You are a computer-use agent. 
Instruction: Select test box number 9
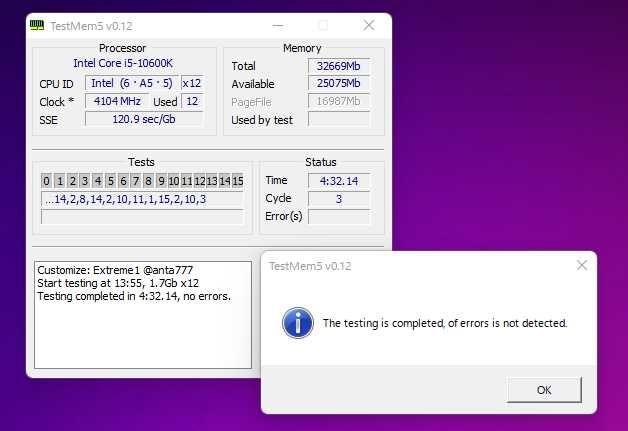click(161, 181)
